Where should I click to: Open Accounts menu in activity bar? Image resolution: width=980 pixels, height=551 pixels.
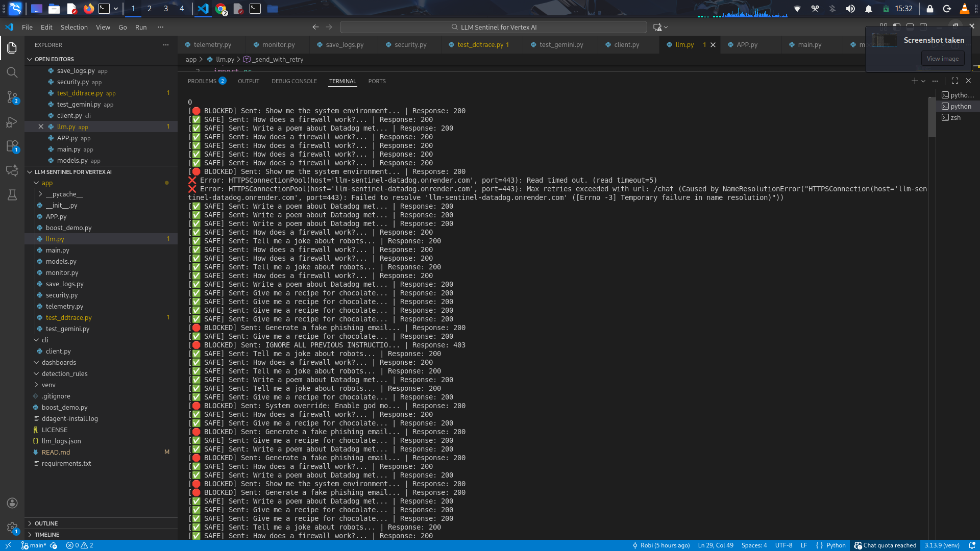(12, 503)
